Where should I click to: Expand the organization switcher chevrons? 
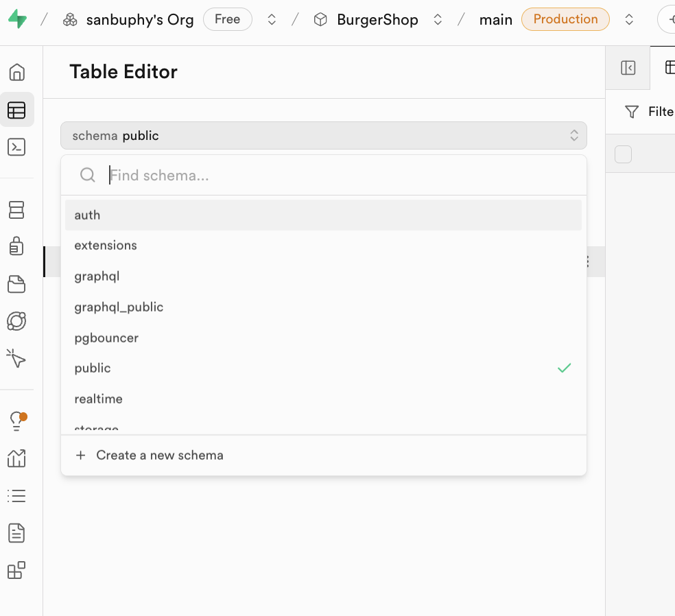pyautogui.click(x=272, y=20)
